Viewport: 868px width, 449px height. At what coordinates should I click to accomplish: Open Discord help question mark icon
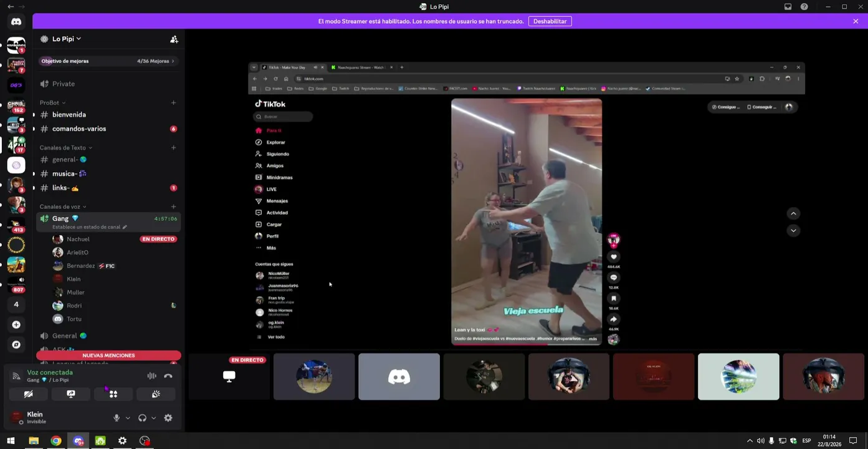click(x=804, y=7)
